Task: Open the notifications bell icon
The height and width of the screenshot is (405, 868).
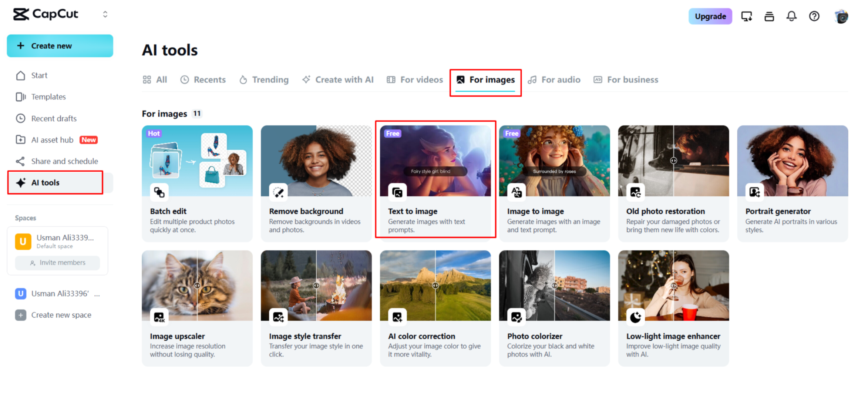Action: click(792, 16)
